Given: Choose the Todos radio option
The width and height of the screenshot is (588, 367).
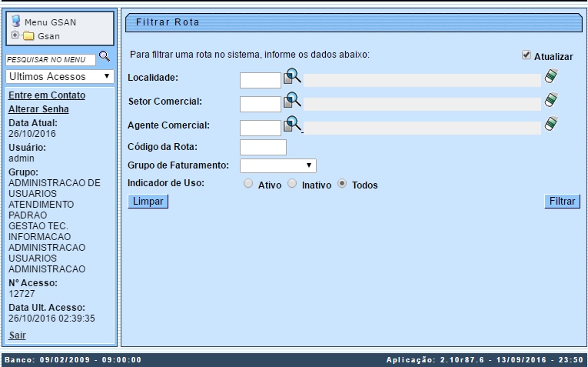Looking at the screenshot, I should tap(342, 184).
